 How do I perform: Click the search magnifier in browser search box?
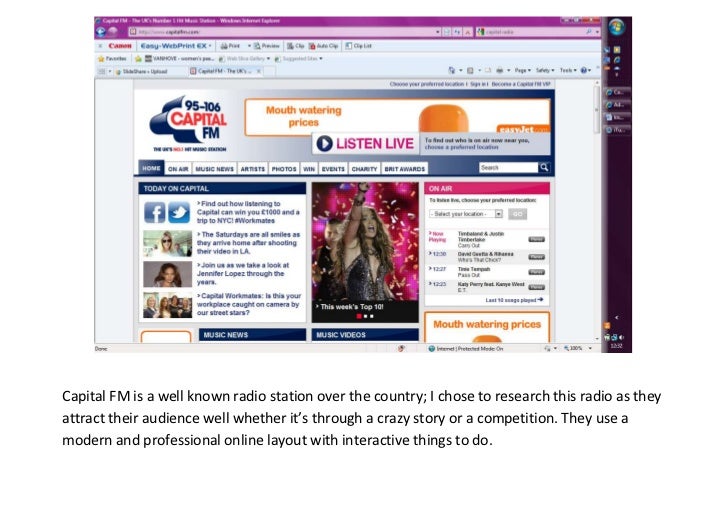[x=589, y=32]
